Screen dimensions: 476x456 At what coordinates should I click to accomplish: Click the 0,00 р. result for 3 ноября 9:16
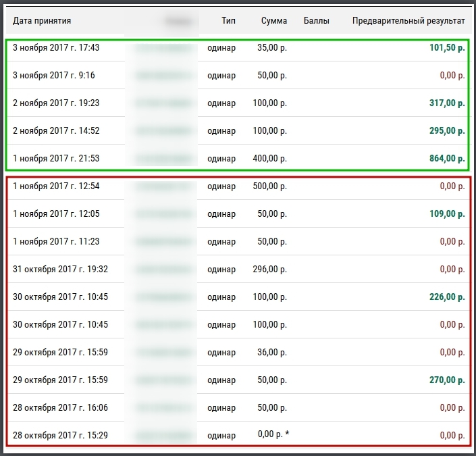click(x=452, y=76)
